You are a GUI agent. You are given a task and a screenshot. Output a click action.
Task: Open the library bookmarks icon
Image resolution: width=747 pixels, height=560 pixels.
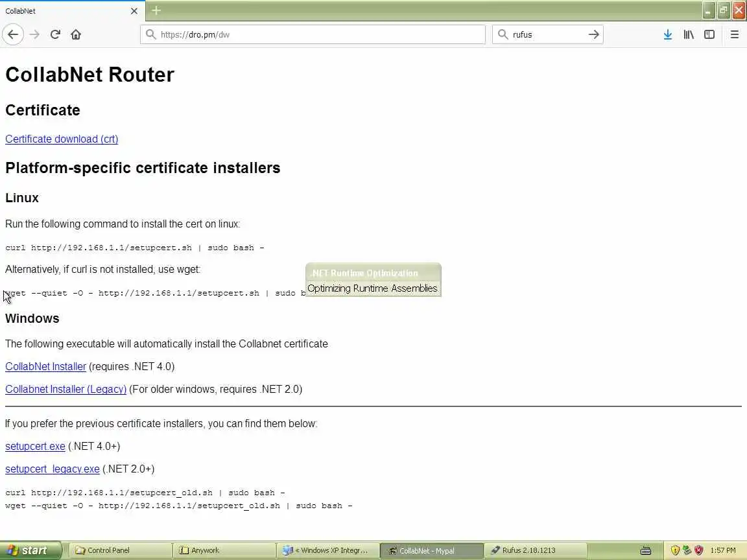[689, 34]
